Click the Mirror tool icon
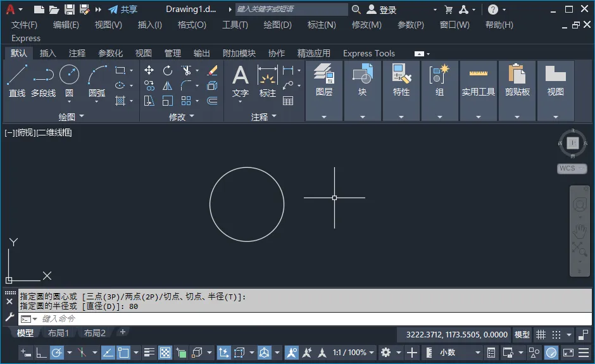Viewport: 595px width, 364px height. (x=167, y=86)
